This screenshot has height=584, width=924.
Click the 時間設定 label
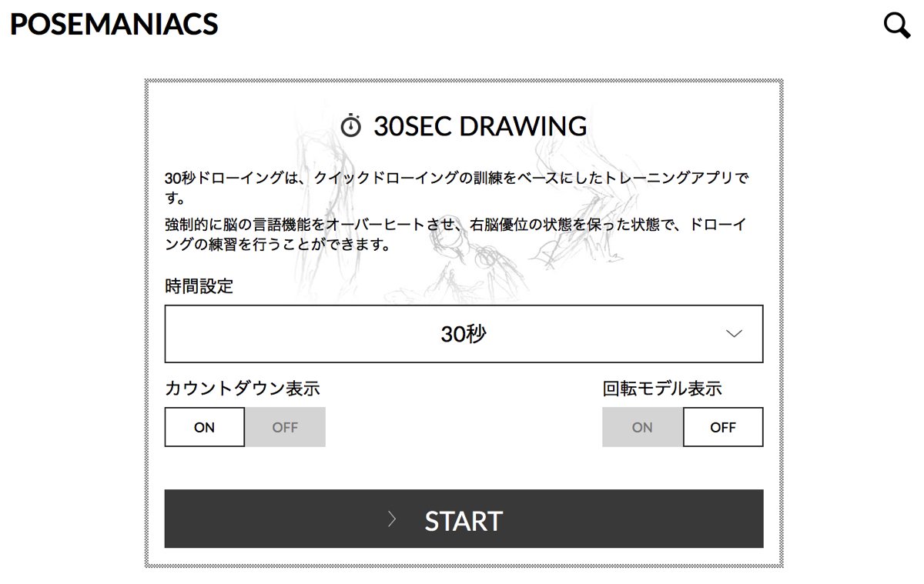199,287
